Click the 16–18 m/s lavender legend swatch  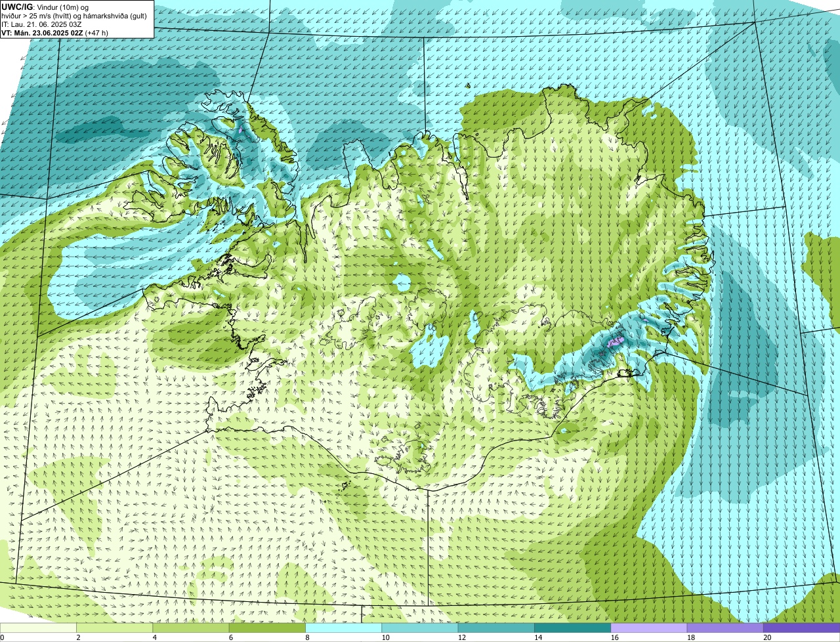pyautogui.click(x=649, y=628)
